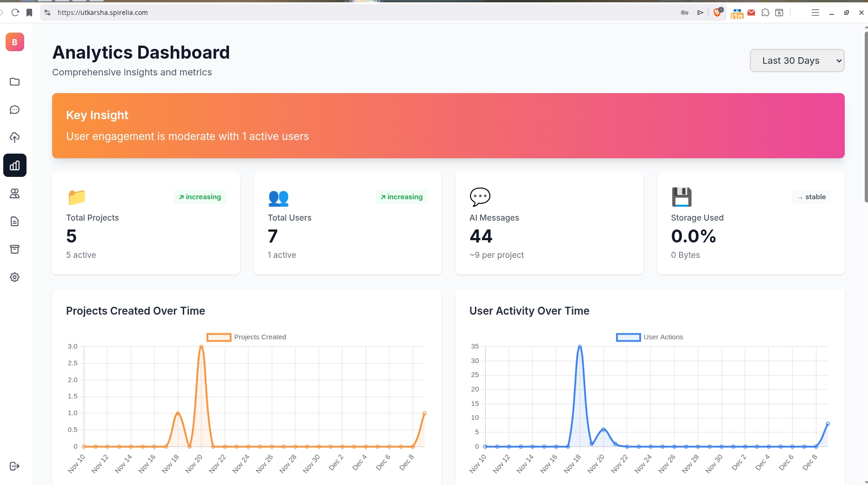The height and width of the screenshot is (485, 868).
Task: Select the analytics bar chart sidebar icon
Action: pyautogui.click(x=15, y=166)
